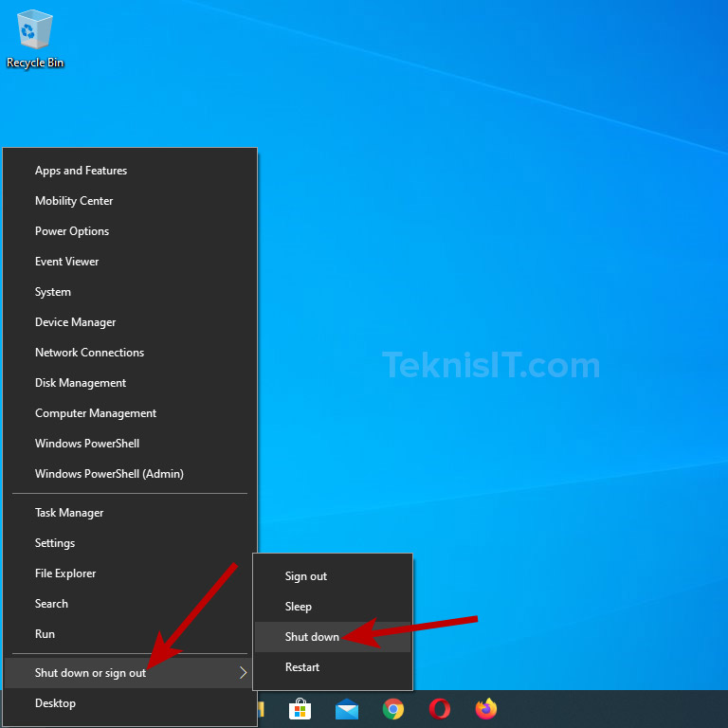728x728 pixels.
Task: Launch Google Chrome from taskbar
Action: (x=392, y=709)
